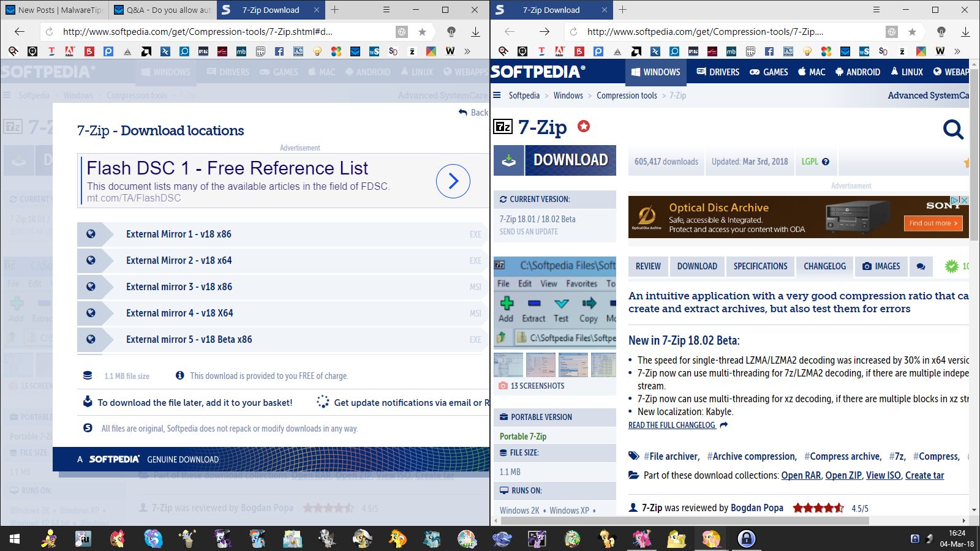Open the WINDOWS section in the Softpedia navbar
Viewport: 980px width, 551px height.
(655, 72)
